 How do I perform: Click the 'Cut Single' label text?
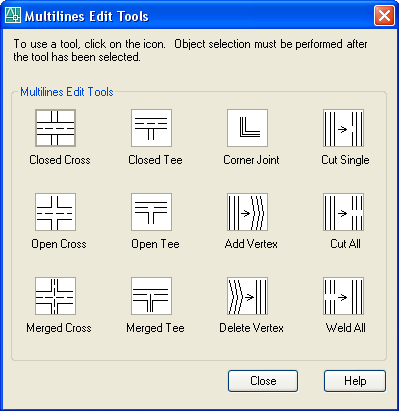[345, 160]
